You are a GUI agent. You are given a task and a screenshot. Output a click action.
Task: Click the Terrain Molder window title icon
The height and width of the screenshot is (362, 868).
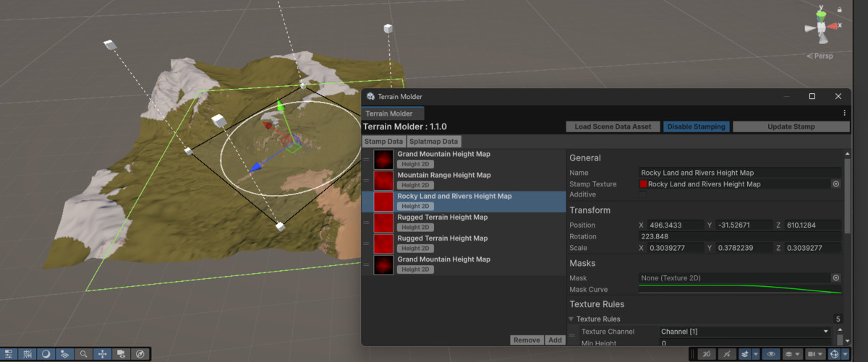coord(370,96)
